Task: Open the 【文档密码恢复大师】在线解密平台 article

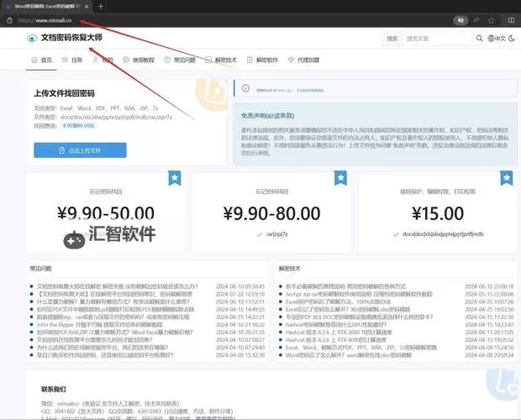Action: (x=114, y=294)
